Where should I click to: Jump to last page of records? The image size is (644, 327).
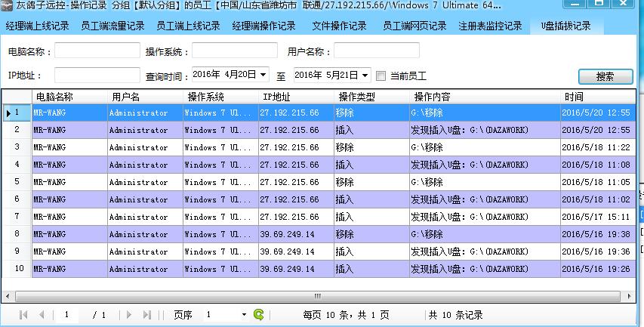[147, 314]
